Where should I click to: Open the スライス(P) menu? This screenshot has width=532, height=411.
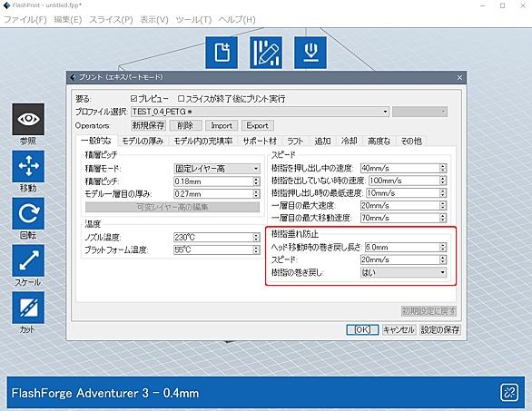(111, 20)
